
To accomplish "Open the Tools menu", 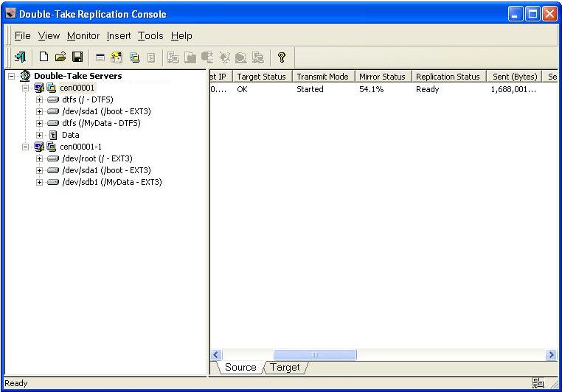I will [x=150, y=35].
